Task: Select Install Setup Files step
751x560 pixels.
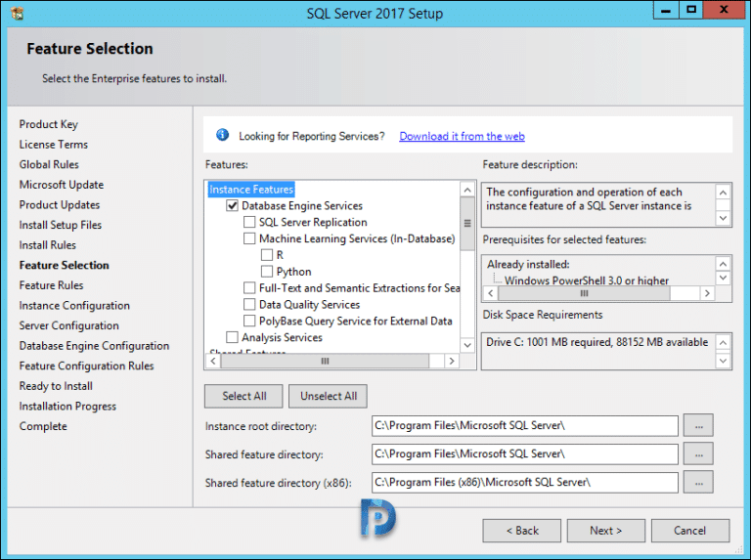Action: coord(61,225)
